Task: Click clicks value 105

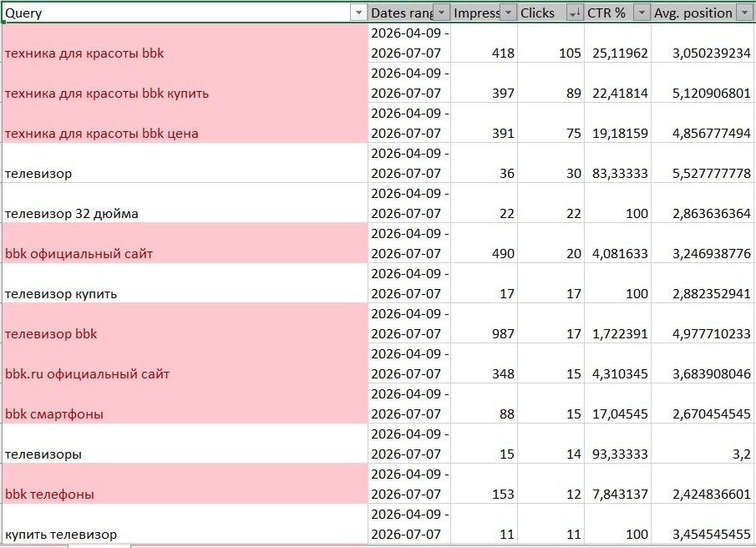Action: pyautogui.click(x=551, y=43)
